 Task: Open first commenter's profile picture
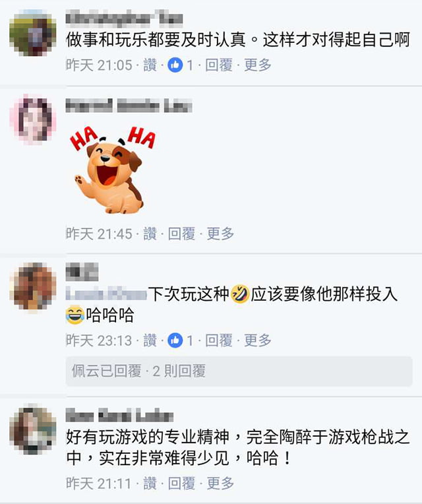(33, 33)
